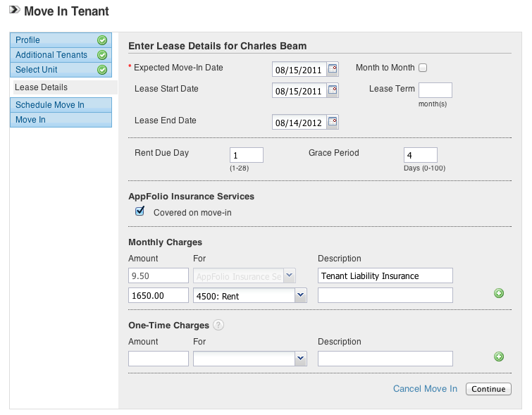This screenshot has width=532, height=415.
Task: Click the Grace Period days field
Action: coord(420,155)
